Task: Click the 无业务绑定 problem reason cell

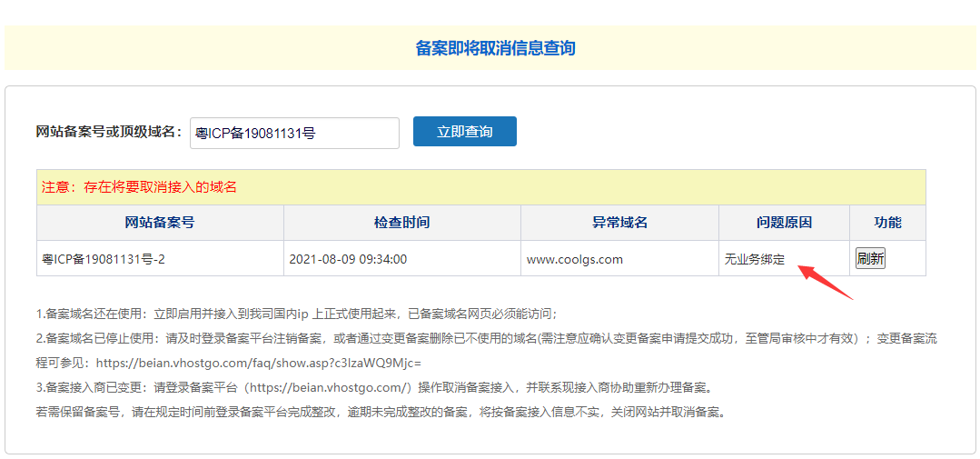Action: click(754, 259)
